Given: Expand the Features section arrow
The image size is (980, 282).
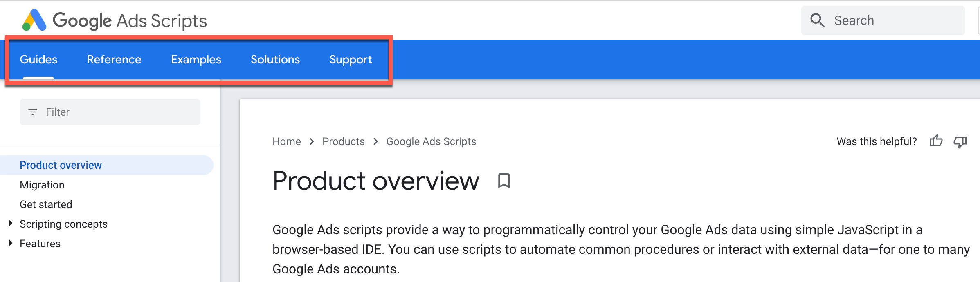Looking at the screenshot, I should pyautogui.click(x=11, y=243).
